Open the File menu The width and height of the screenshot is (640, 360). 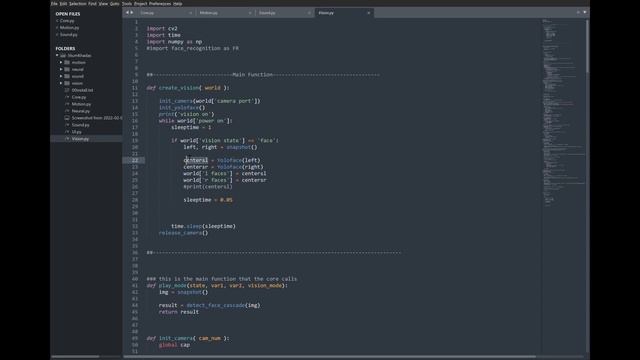(x=54, y=4)
